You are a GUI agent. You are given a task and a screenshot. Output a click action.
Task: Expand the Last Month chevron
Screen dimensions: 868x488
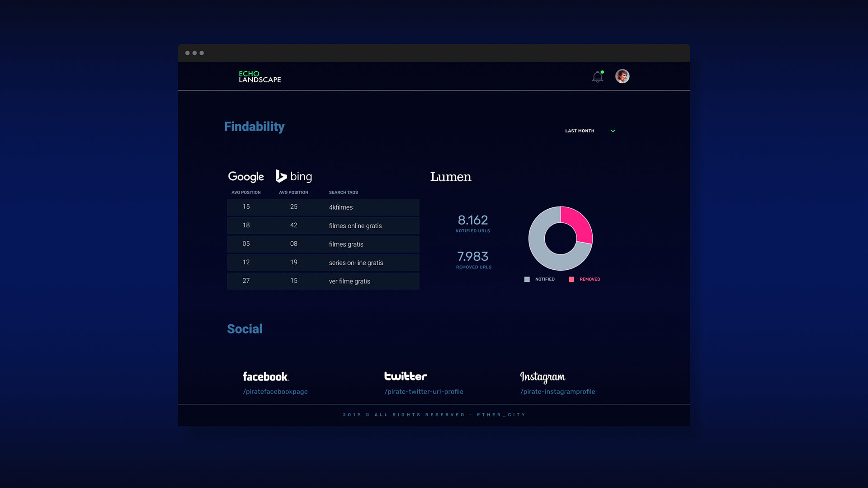(x=613, y=131)
